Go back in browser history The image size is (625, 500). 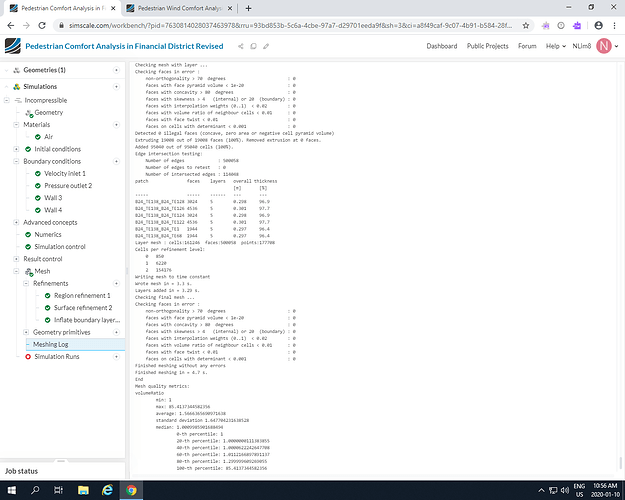pyautogui.click(x=11, y=26)
